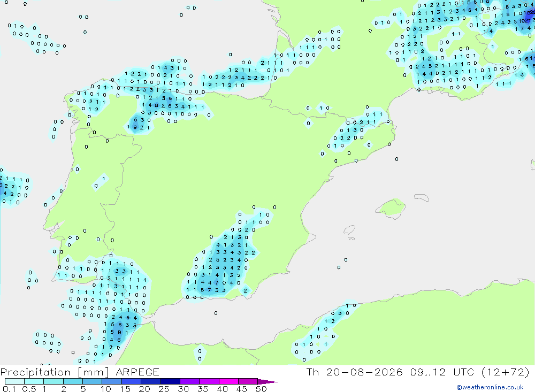
Task: Select the '09..12 UTC' time range text
Action: (x=442, y=372)
